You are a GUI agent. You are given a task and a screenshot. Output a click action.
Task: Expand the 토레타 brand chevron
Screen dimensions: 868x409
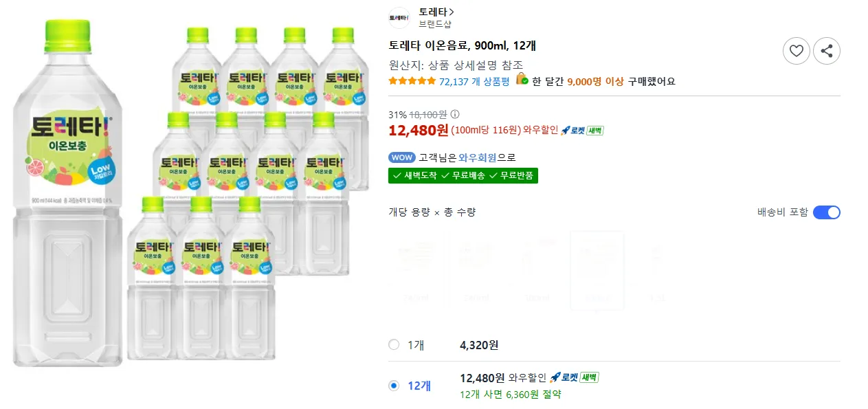[x=452, y=12]
